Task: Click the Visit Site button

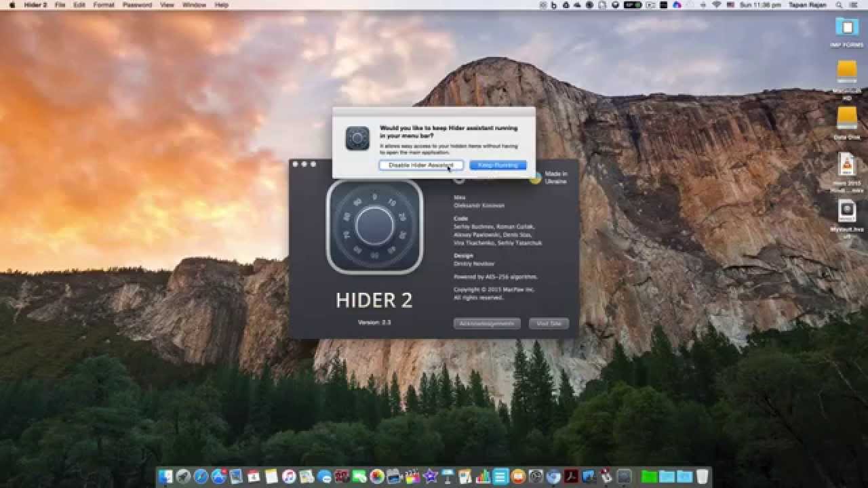Action: (x=549, y=324)
